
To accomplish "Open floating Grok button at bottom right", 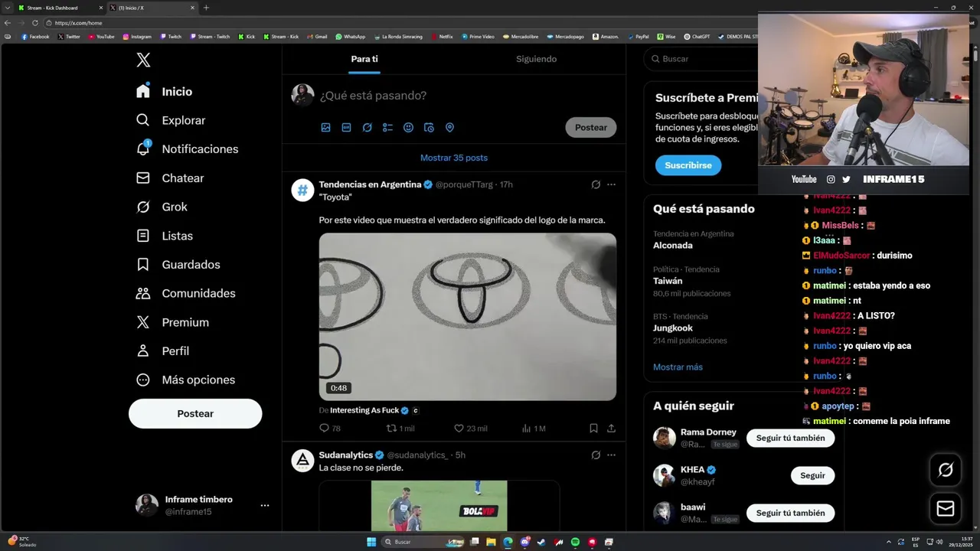I will tap(946, 470).
